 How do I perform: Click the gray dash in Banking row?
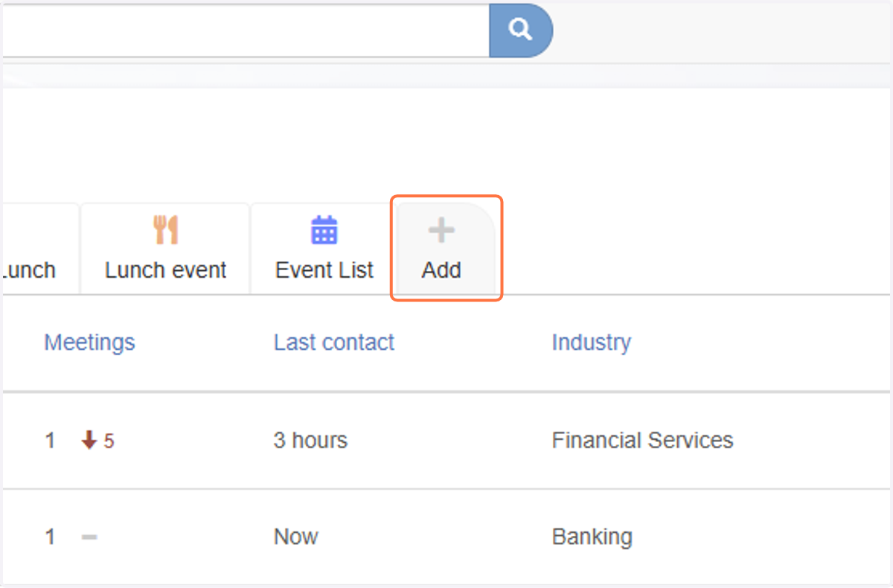89,537
